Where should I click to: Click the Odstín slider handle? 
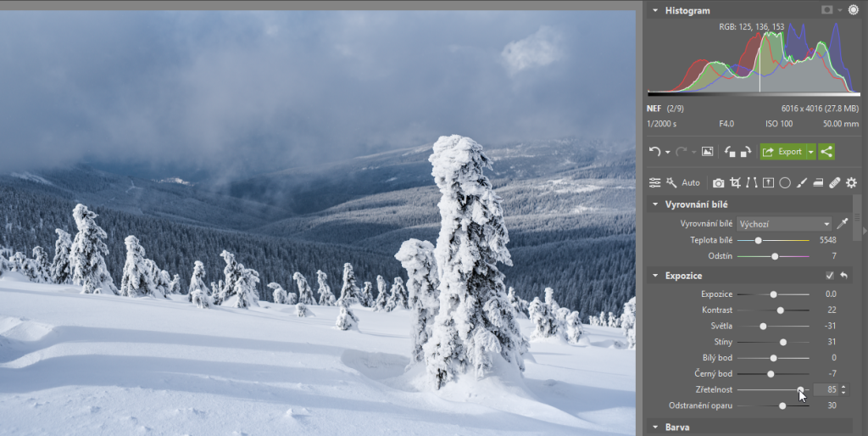775,256
